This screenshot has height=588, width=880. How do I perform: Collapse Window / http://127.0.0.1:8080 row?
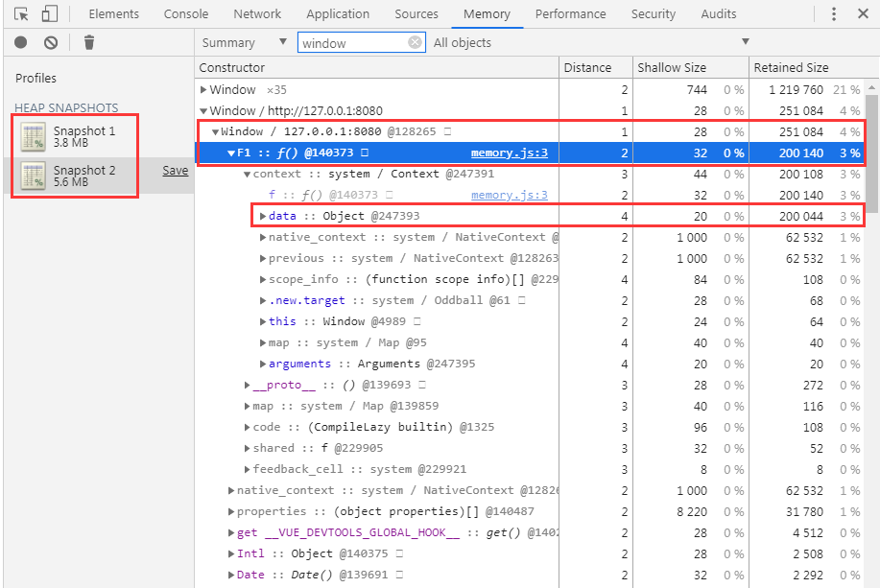point(203,110)
